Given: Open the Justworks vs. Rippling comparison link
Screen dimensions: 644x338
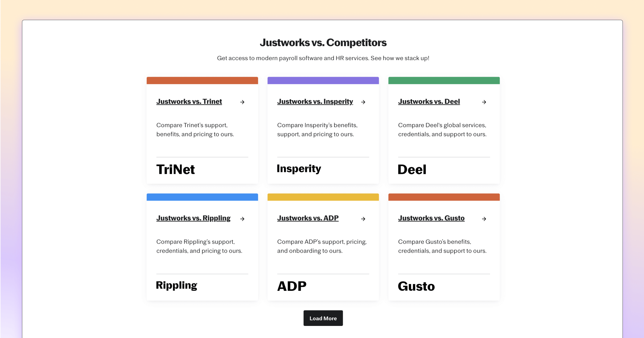Looking at the screenshot, I should 193,218.
